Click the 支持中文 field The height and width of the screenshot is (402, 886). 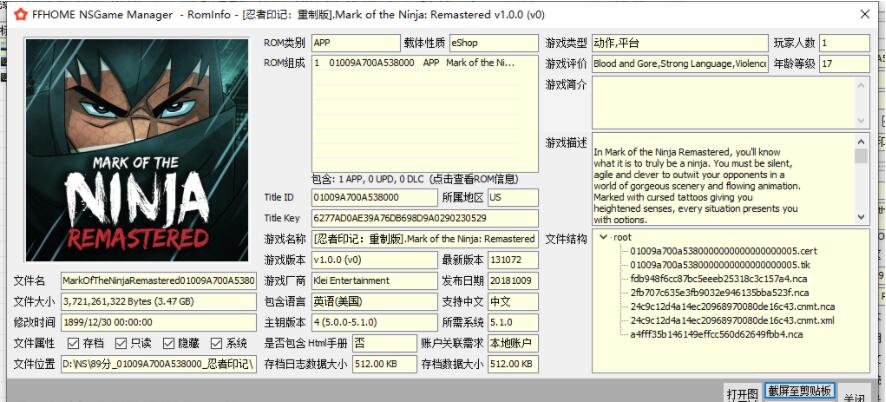pyautogui.click(x=513, y=301)
